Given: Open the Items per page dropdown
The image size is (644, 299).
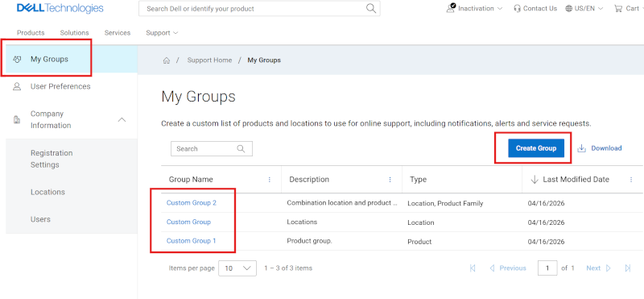Looking at the screenshot, I should pyautogui.click(x=237, y=268).
